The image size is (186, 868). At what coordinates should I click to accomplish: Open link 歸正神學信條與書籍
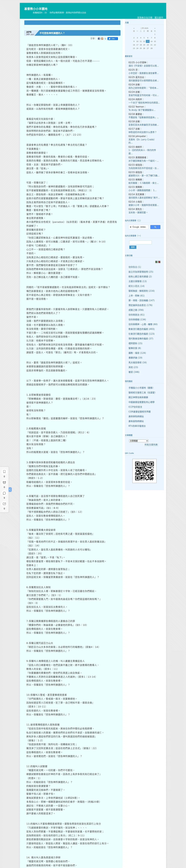(x=138, y=397)
